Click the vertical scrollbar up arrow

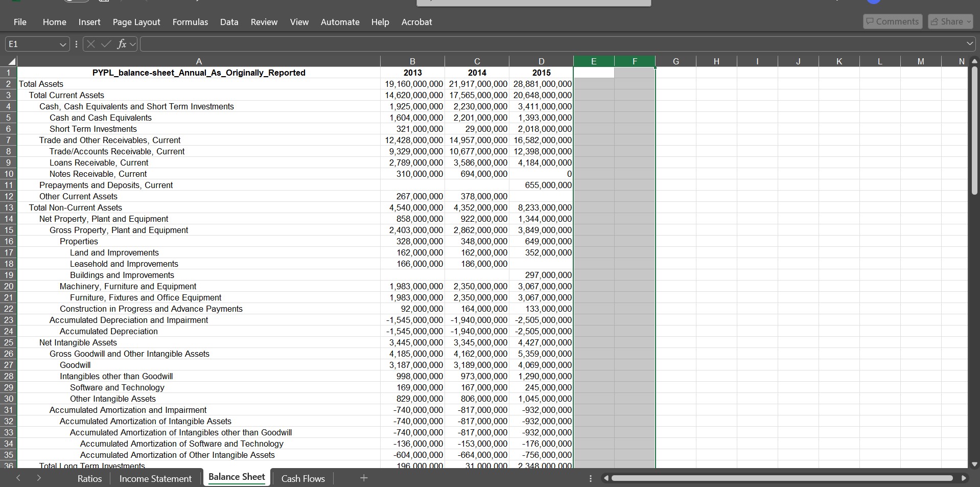tap(974, 61)
